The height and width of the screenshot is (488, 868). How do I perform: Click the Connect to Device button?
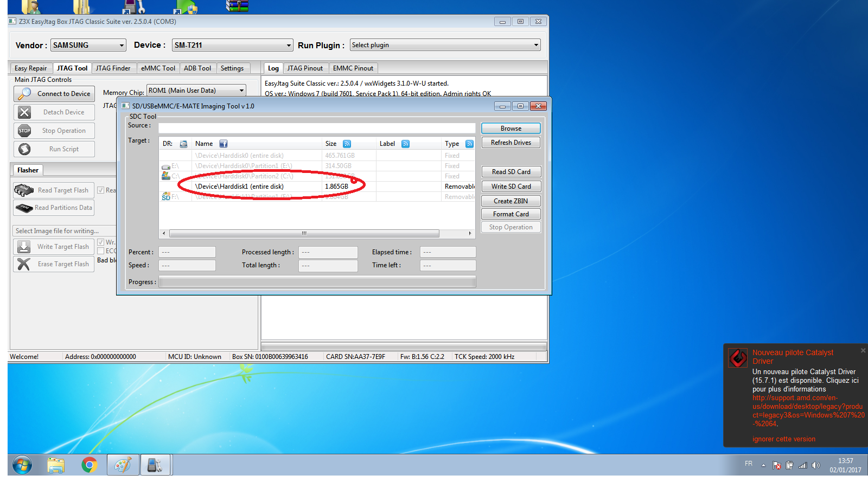pyautogui.click(x=54, y=94)
